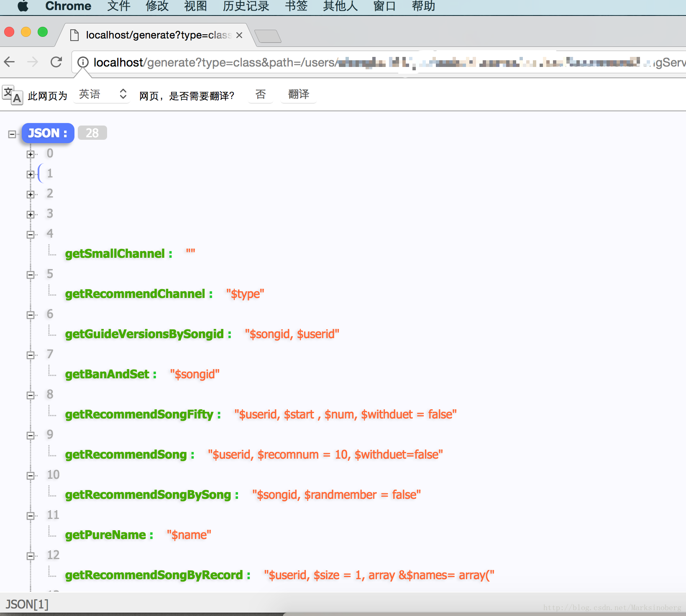Image resolution: width=686 pixels, height=616 pixels.
Task: Reload the page with the refresh icon
Action: [56, 62]
